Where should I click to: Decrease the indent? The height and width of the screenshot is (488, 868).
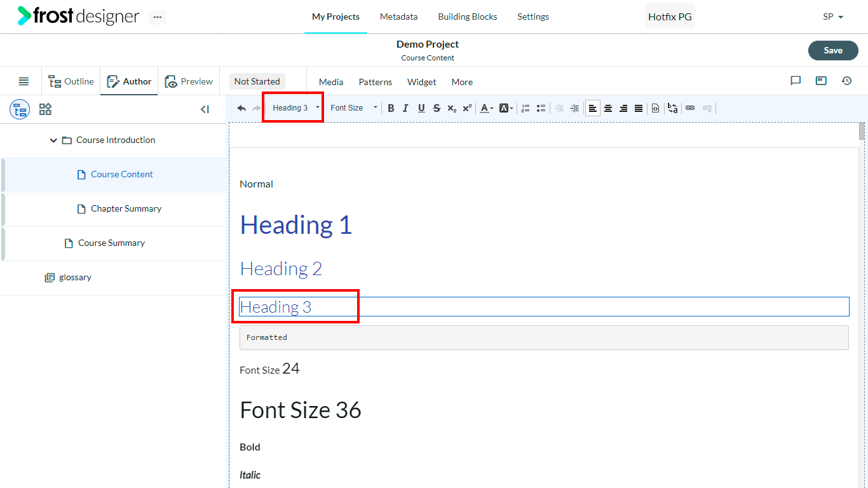[559, 108]
